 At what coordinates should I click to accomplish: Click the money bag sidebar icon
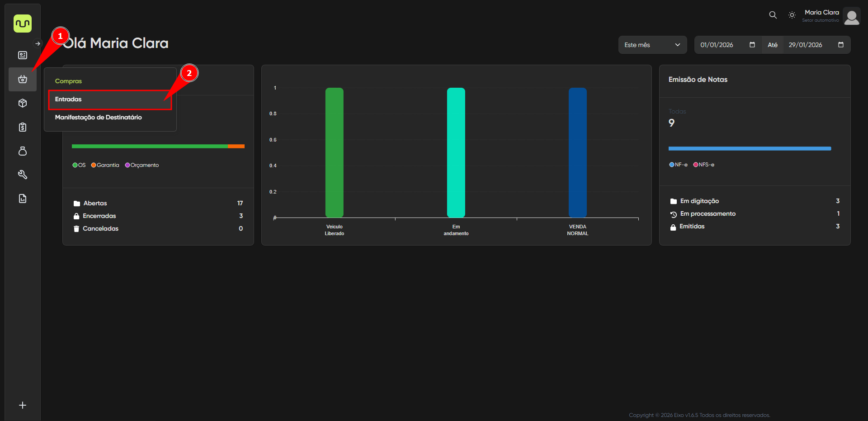[23, 151]
